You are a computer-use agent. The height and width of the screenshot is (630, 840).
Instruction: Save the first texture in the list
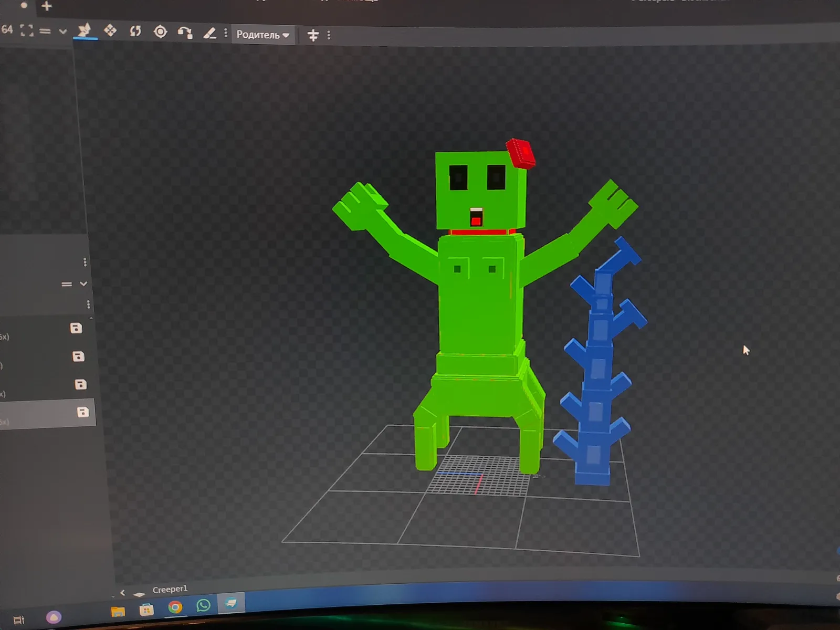click(x=76, y=328)
